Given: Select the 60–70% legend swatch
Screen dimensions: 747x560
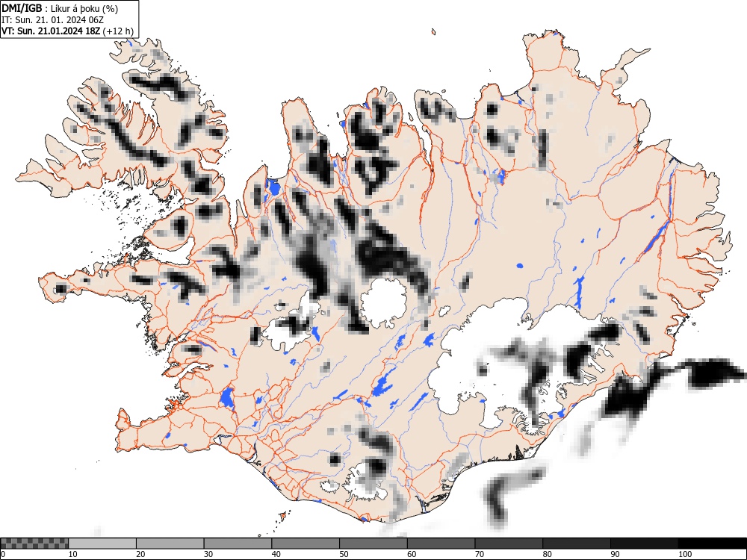Looking at the screenshot, I should tap(441, 544).
